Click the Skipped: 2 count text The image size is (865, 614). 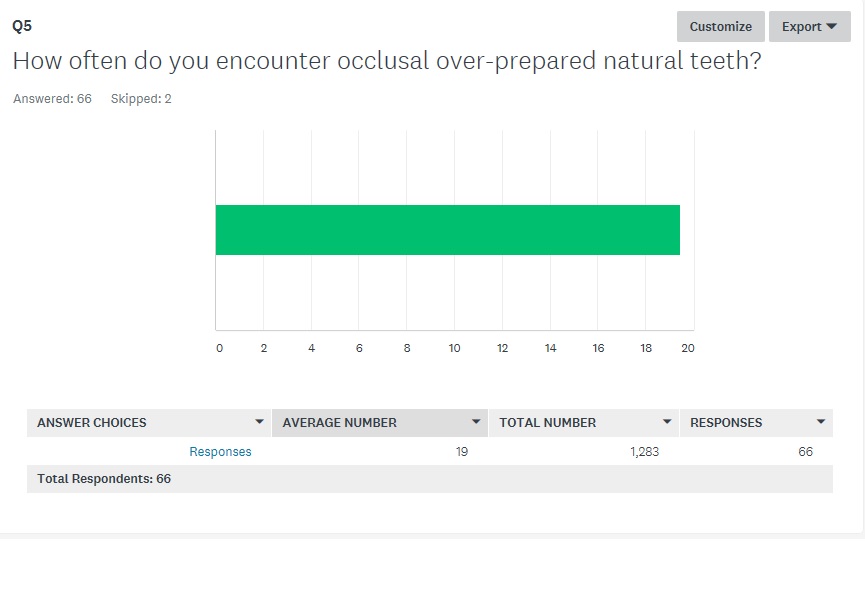(141, 99)
